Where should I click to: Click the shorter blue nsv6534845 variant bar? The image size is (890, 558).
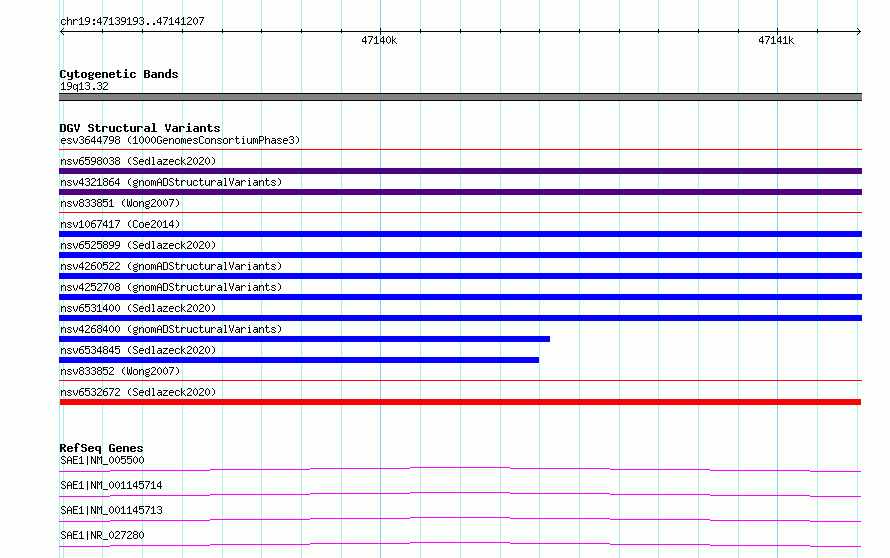[x=299, y=360]
